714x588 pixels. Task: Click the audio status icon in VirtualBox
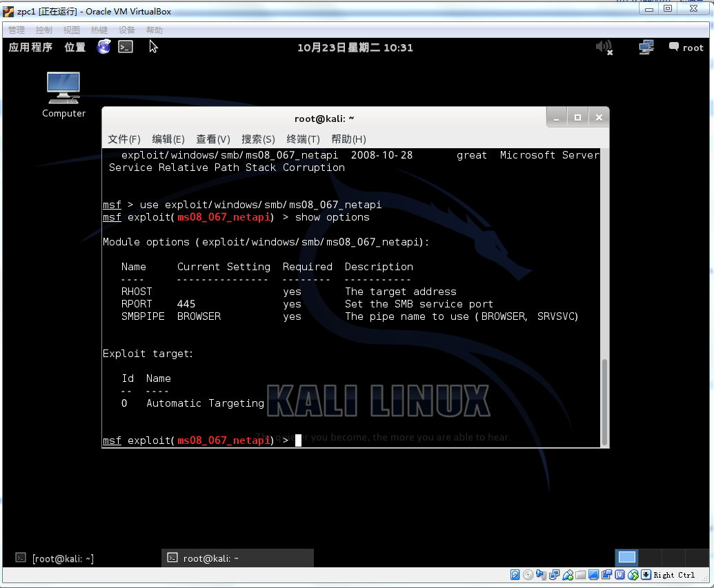pyautogui.click(x=541, y=575)
